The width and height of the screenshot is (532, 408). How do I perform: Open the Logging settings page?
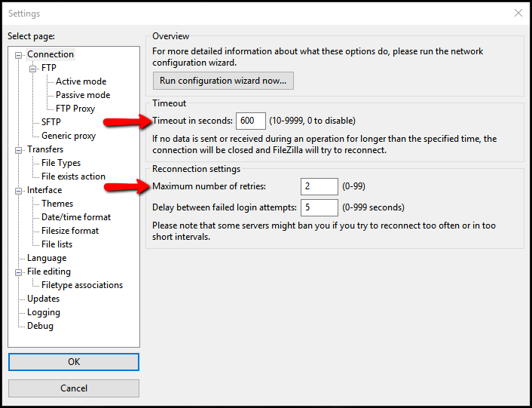pos(44,312)
